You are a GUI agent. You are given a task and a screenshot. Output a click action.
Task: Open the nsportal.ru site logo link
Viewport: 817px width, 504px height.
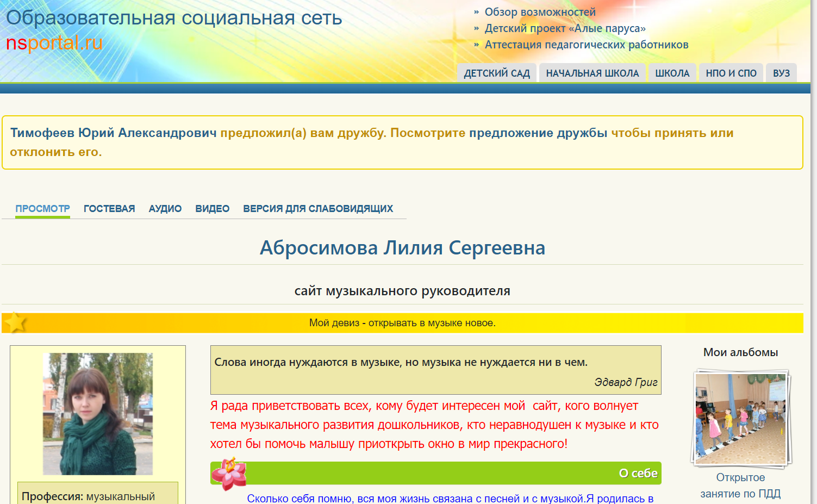click(54, 43)
